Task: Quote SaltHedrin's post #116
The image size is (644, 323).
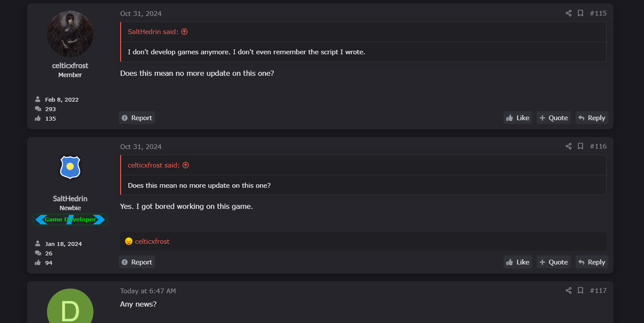Action: [554, 262]
